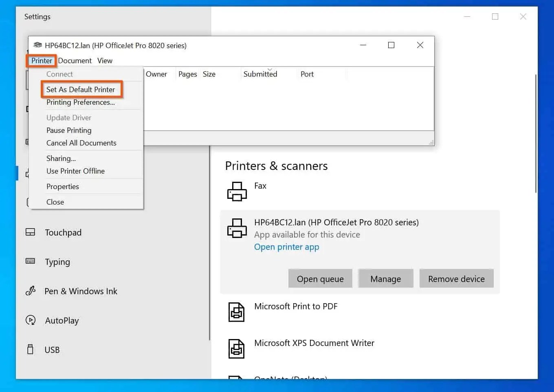Viewport: 554px width, 392px height.
Task: Click the Fax printer icon
Action: click(x=237, y=191)
